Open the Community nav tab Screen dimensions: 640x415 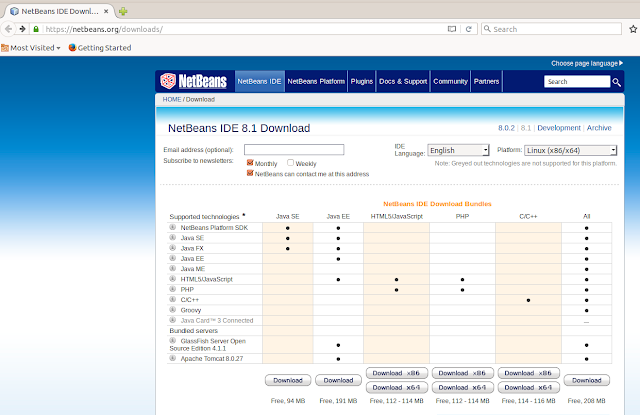pyautogui.click(x=450, y=81)
